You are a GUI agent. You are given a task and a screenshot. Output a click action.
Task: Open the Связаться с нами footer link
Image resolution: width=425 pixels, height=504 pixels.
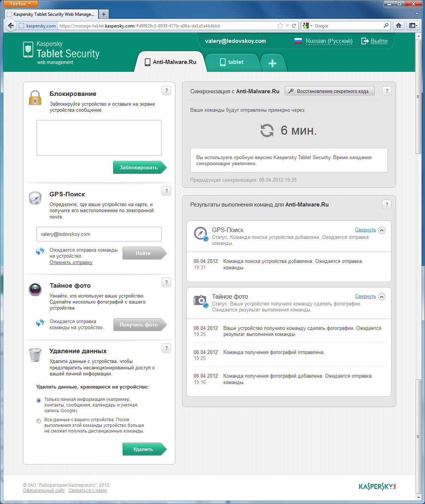pyautogui.click(x=88, y=490)
